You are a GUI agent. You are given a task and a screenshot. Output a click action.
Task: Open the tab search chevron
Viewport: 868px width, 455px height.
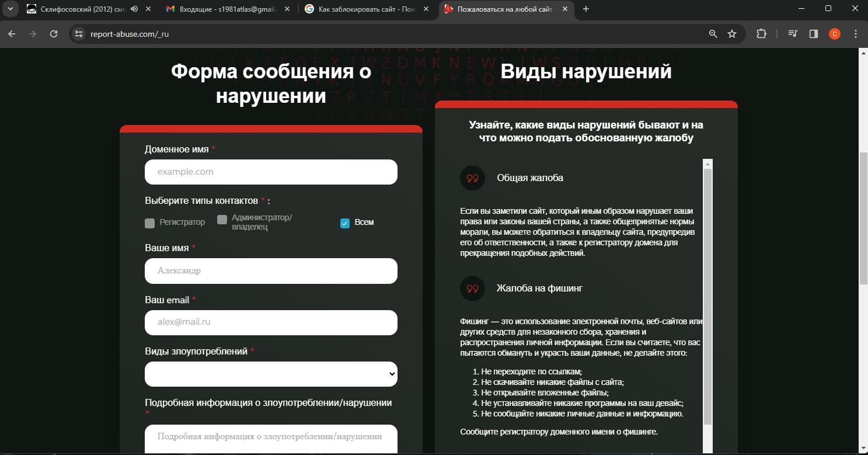pyautogui.click(x=10, y=9)
